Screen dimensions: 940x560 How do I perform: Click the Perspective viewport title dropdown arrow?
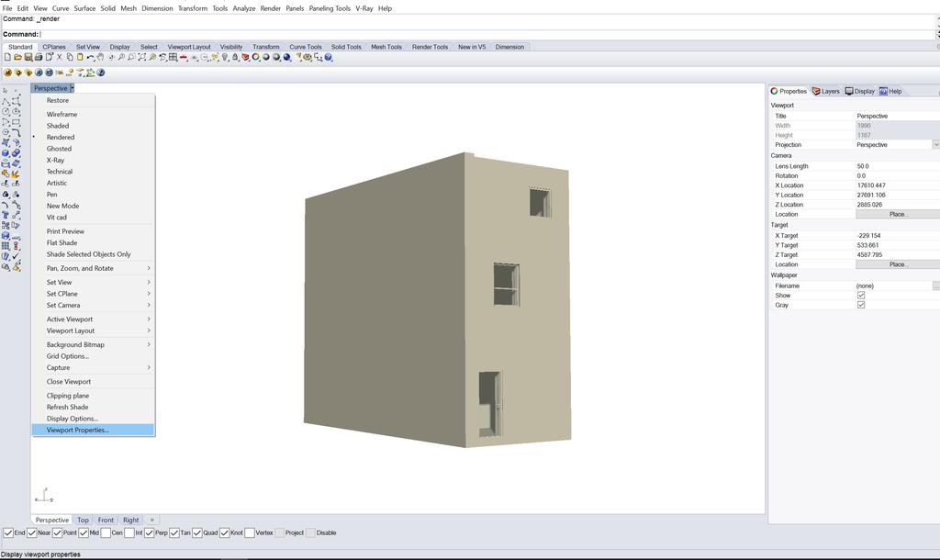click(72, 88)
